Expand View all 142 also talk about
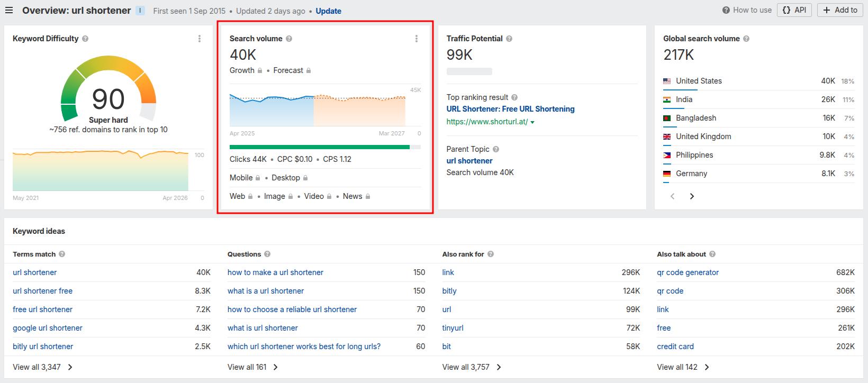 pos(683,367)
